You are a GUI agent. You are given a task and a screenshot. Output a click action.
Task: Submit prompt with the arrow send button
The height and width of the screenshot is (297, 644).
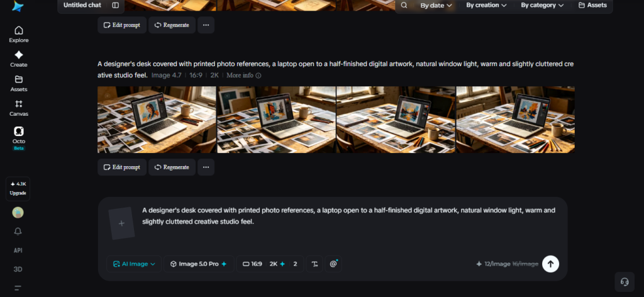[x=550, y=264]
